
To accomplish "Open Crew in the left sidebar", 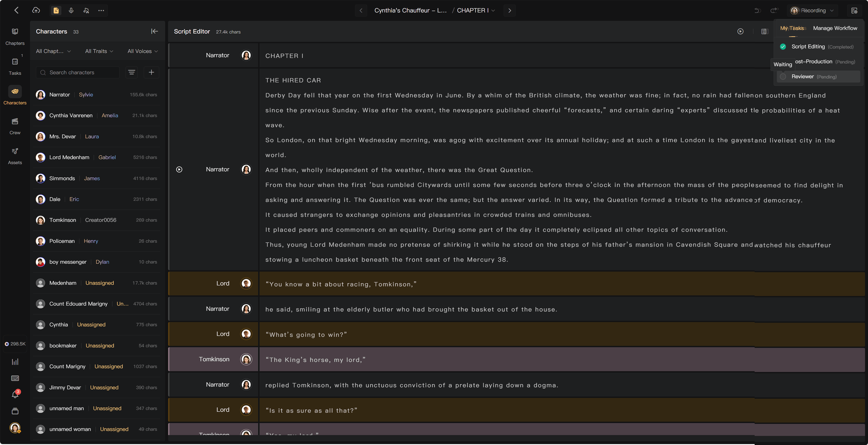I will click(15, 126).
